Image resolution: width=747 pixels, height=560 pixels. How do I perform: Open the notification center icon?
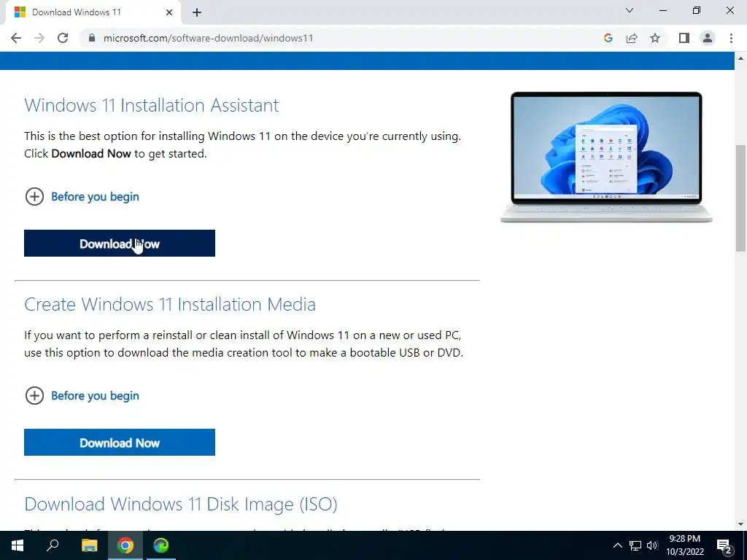(724, 546)
